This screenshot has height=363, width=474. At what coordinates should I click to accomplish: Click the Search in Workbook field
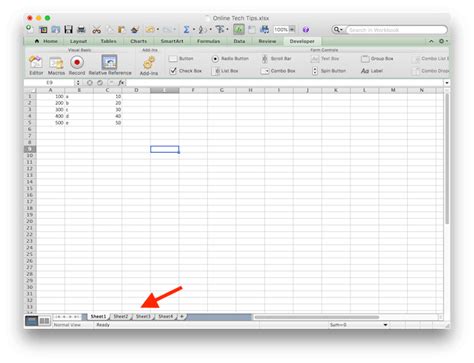click(x=397, y=30)
